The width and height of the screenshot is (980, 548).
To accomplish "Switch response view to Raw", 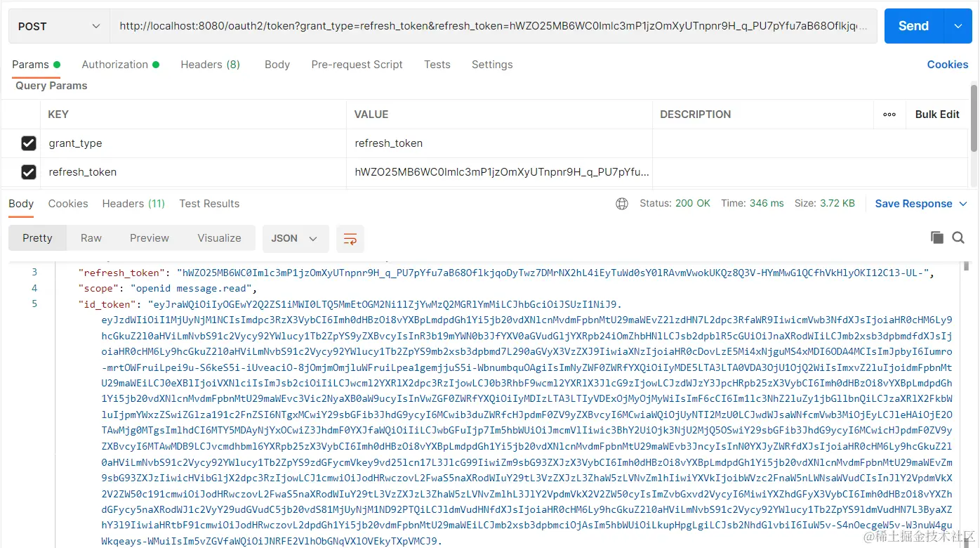I will point(91,238).
